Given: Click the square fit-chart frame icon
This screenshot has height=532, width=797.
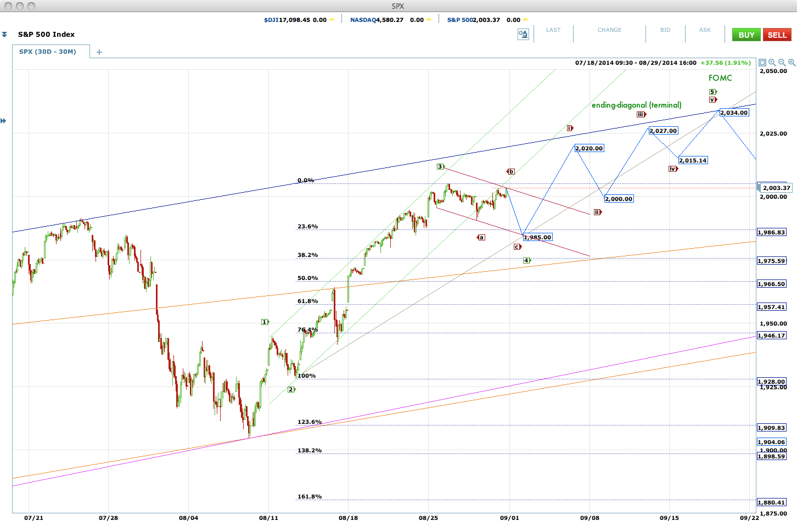Looking at the screenshot, I should [x=762, y=63].
